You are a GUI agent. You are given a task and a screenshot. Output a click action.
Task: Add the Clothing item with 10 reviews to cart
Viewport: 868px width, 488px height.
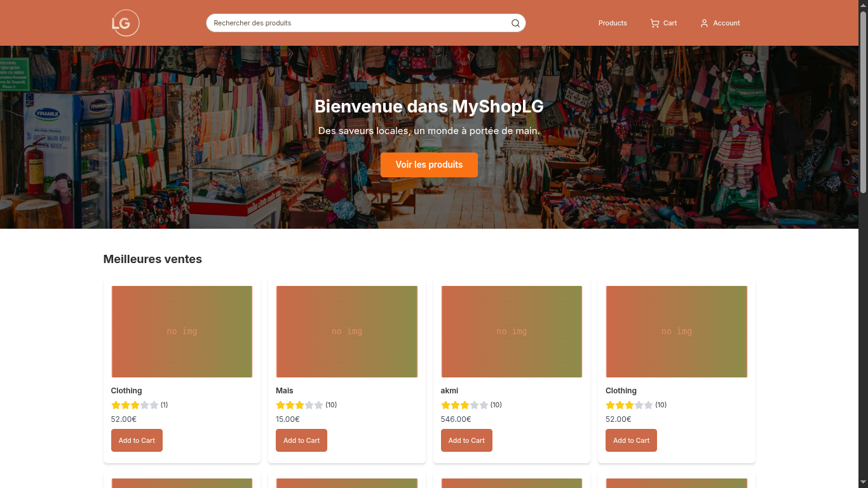click(631, 440)
